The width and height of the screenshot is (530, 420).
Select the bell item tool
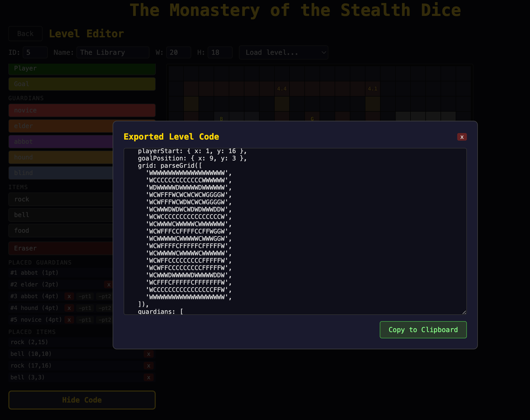pos(61,215)
